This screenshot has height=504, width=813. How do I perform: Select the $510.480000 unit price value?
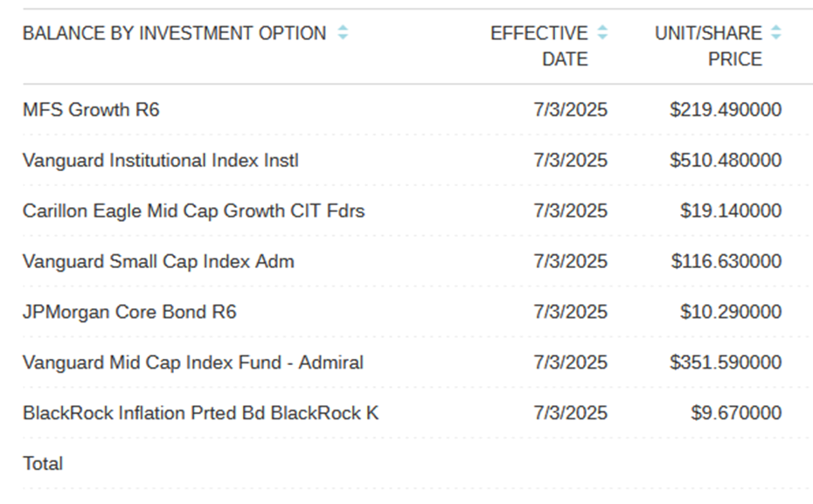(726, 161)
